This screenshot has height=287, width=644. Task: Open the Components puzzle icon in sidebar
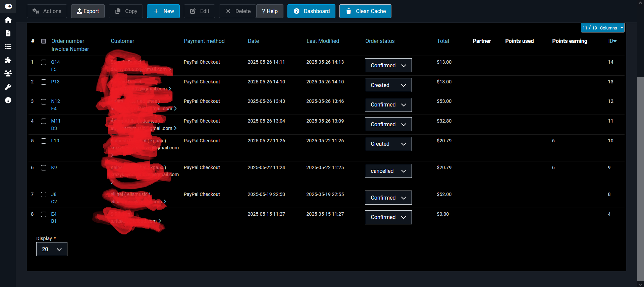point(8,60)
